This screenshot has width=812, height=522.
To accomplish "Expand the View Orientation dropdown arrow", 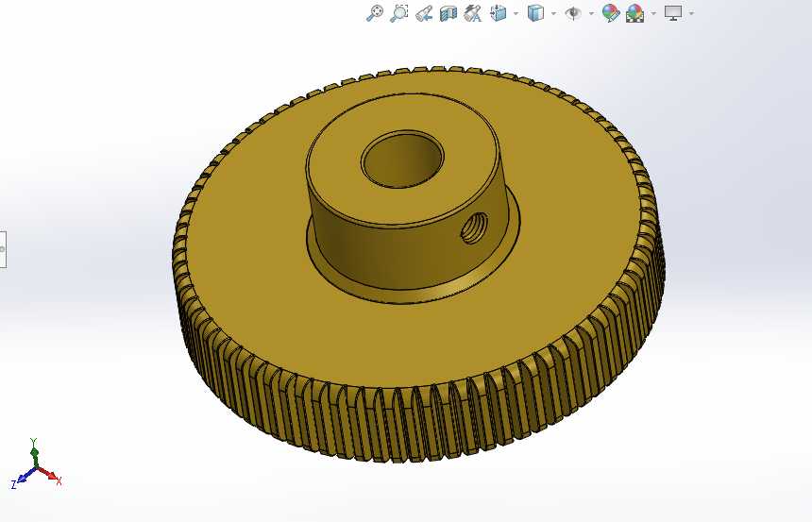I will pos(516,13).
